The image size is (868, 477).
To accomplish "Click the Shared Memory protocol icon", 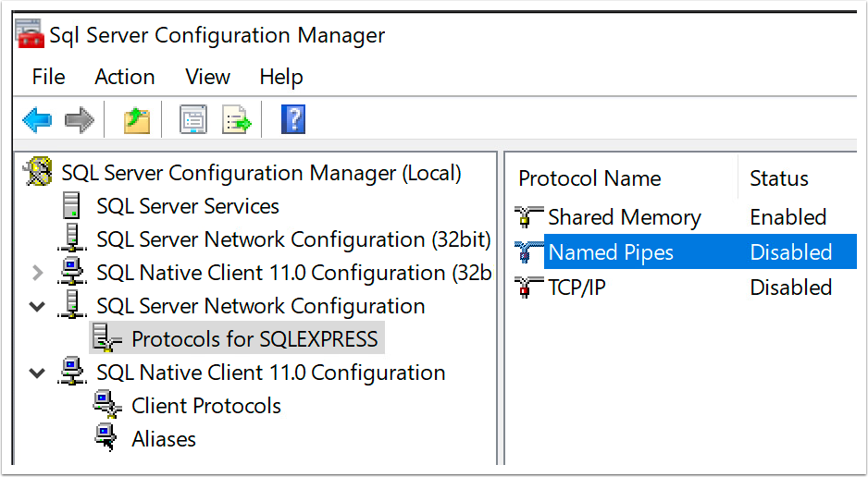I will (x=529, y=218).
